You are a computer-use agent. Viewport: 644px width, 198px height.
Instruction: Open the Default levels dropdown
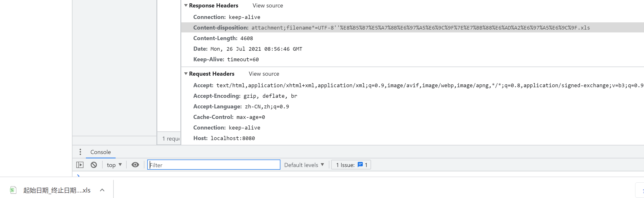(x=304, y=165)
